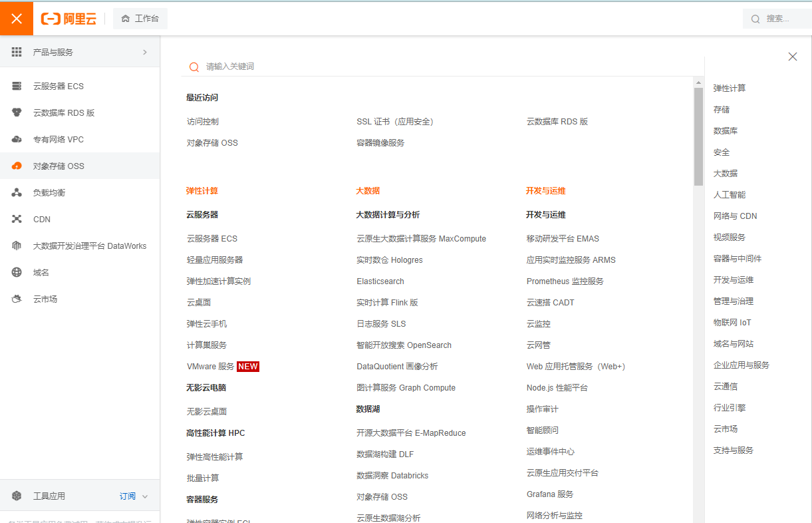
Task: Open 操作审计 link
Action: pyautogui.click(x=543, y=409)
